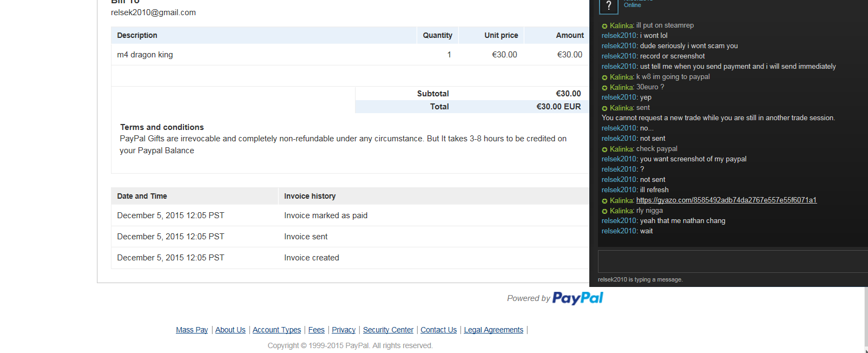Click status icon beside Kalinka's gyazo link message
868x353 pixels.
coord(604,201)
